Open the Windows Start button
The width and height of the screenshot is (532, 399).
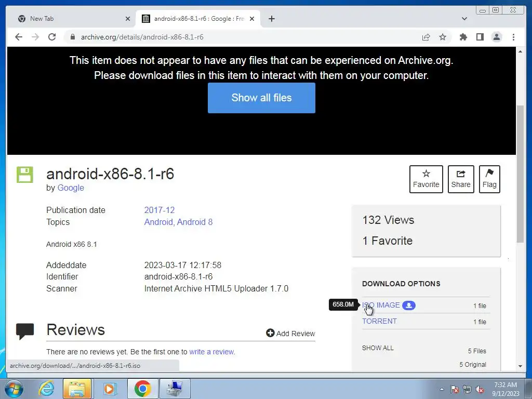click(x=14, y=389)
